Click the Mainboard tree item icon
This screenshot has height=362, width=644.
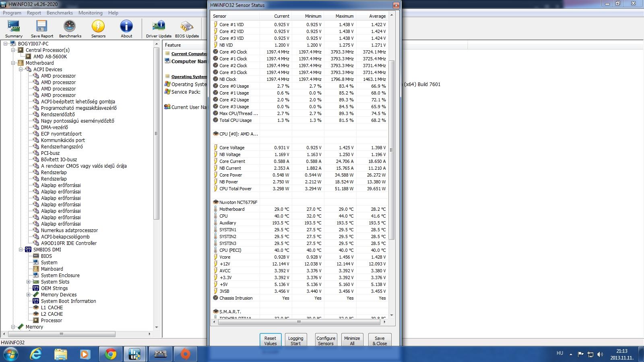36,269
